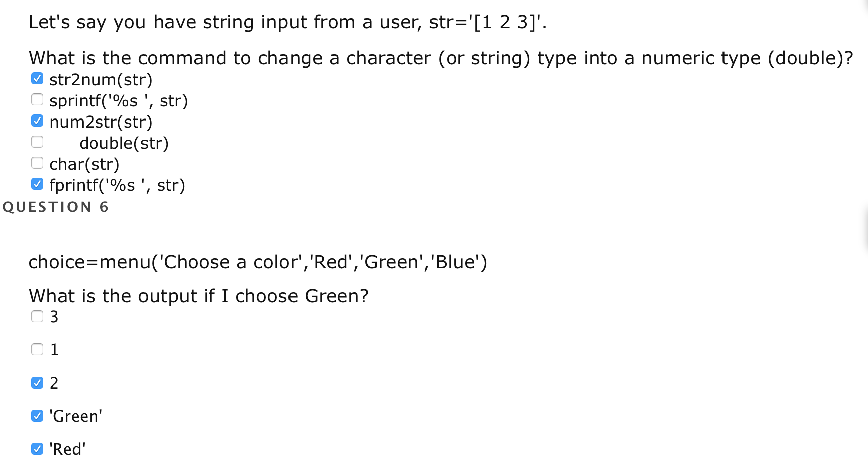Deselect the num2str(str) checkbox
Screen dimensions: 868x475
[37, 121]
